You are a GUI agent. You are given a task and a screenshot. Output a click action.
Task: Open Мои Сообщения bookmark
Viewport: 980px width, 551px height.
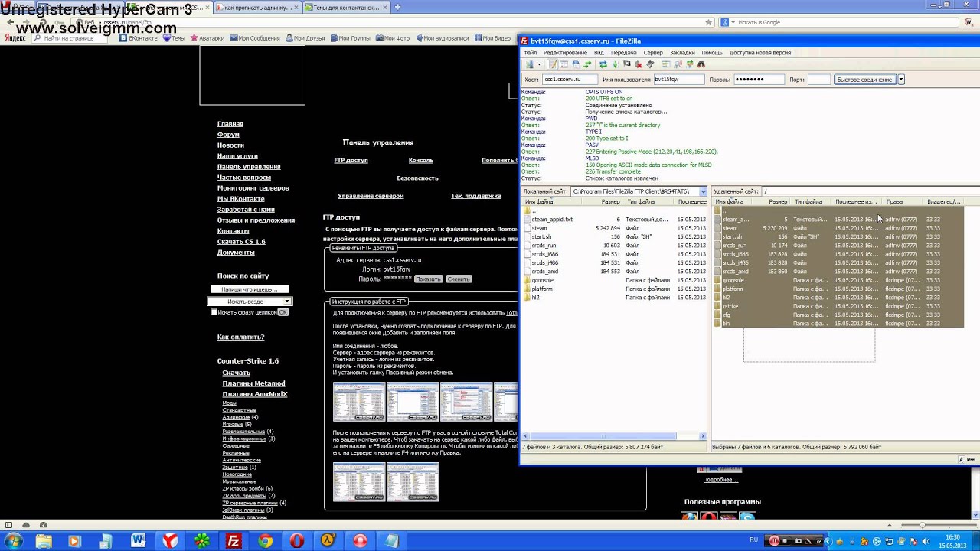[x=255, y=37]
